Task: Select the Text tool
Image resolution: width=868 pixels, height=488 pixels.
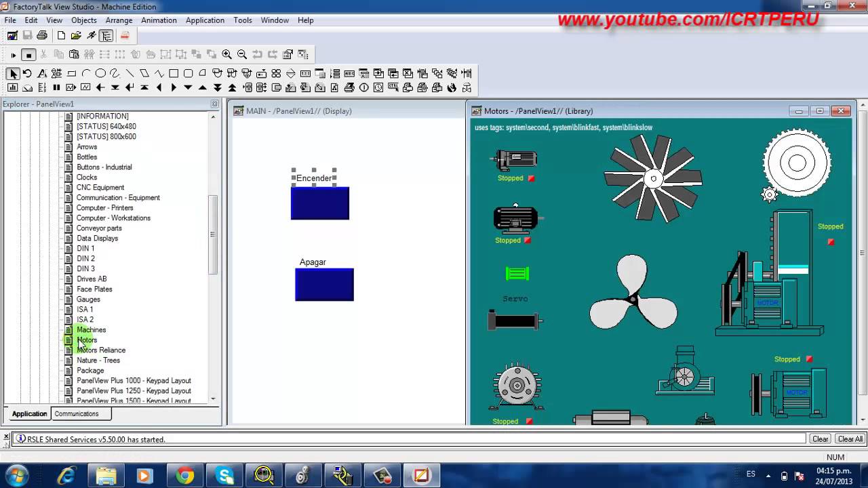Action: click(42, 73)
